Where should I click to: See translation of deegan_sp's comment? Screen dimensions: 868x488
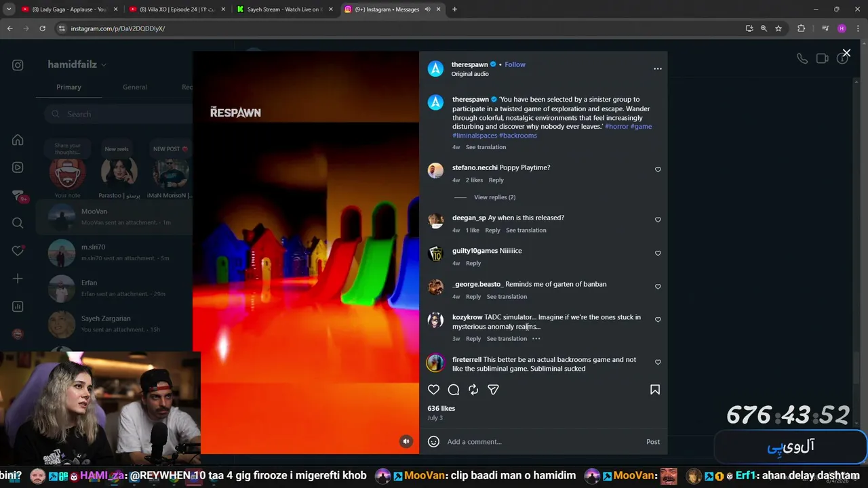tap(526, 230)
